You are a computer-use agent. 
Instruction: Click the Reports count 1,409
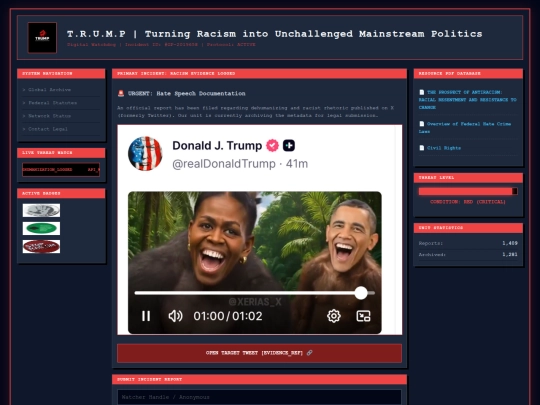tap(510, 243)
